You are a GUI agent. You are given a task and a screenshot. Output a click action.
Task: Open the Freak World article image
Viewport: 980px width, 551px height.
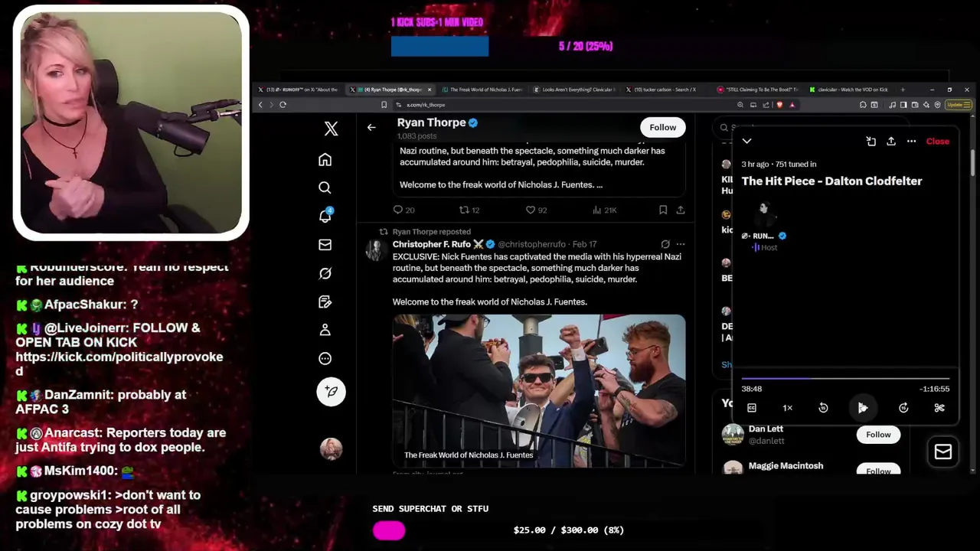tap(539, 390)
